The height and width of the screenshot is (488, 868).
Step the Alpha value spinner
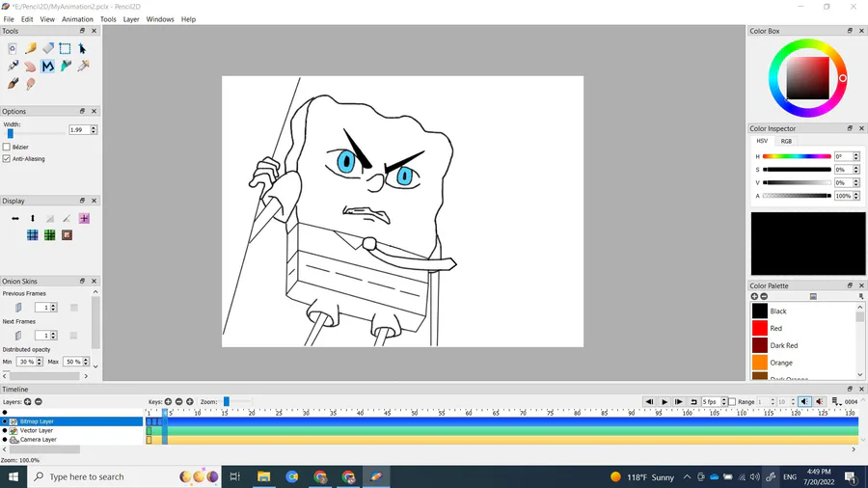pyautogui.click(x=855, y=196)
